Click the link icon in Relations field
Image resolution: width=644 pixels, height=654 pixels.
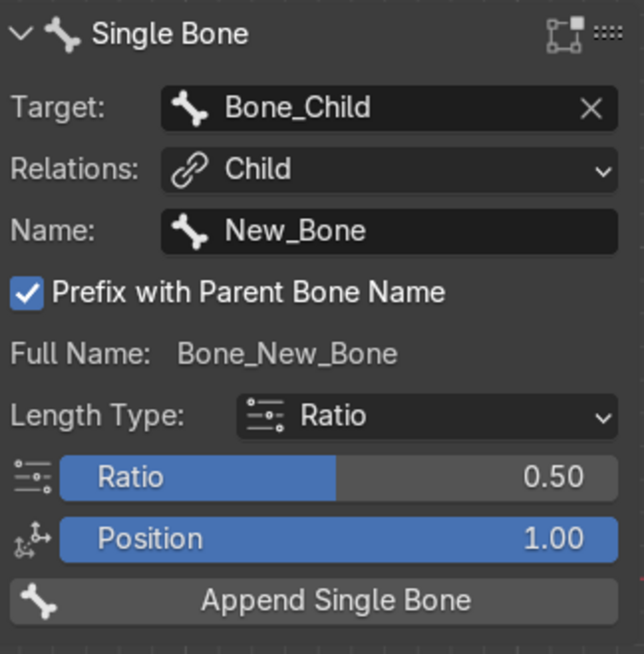189,170
